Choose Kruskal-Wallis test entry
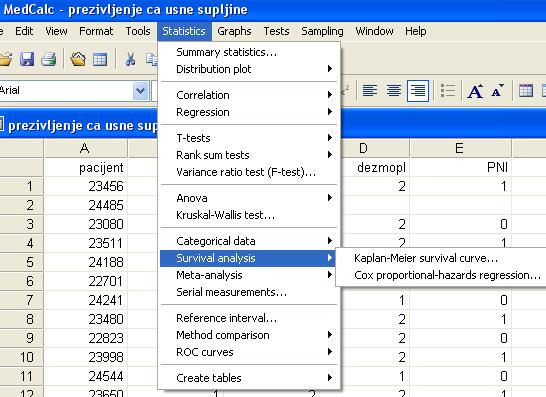The image size is (546, 397). [250, 215]
